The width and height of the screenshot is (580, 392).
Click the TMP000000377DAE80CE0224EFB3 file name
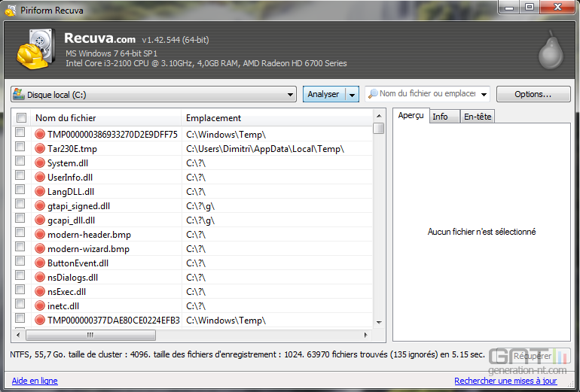[114, 321]
